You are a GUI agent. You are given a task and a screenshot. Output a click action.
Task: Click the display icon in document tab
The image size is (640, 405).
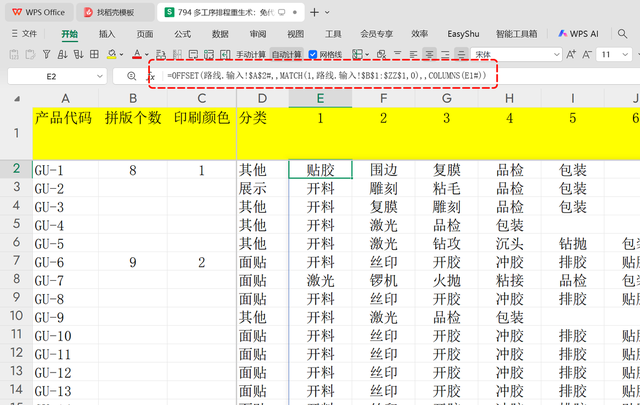click(282, 13)
